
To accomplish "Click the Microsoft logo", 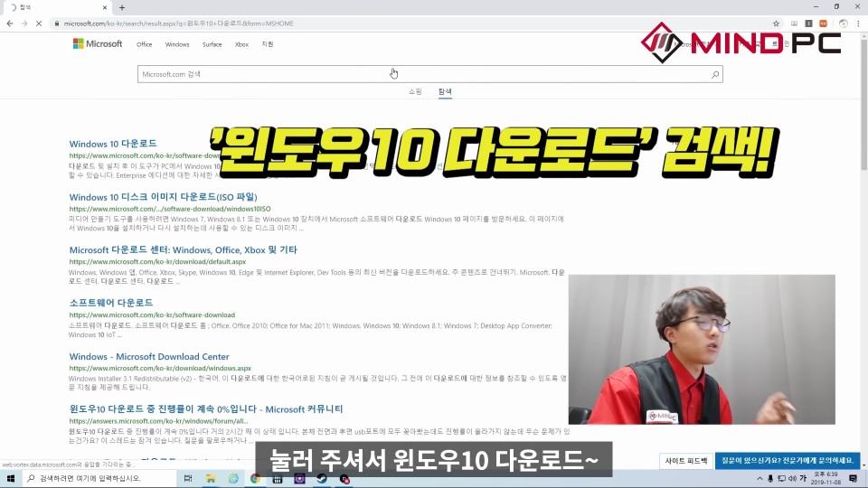I will (x=98, y=43).
